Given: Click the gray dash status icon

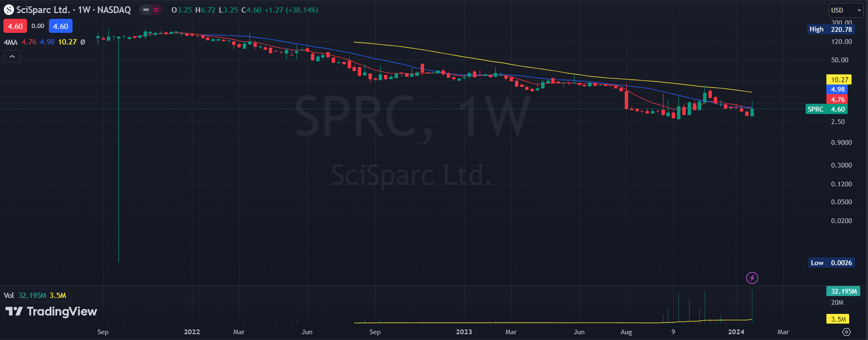Looking at the screenshot, I should point(146,10).
